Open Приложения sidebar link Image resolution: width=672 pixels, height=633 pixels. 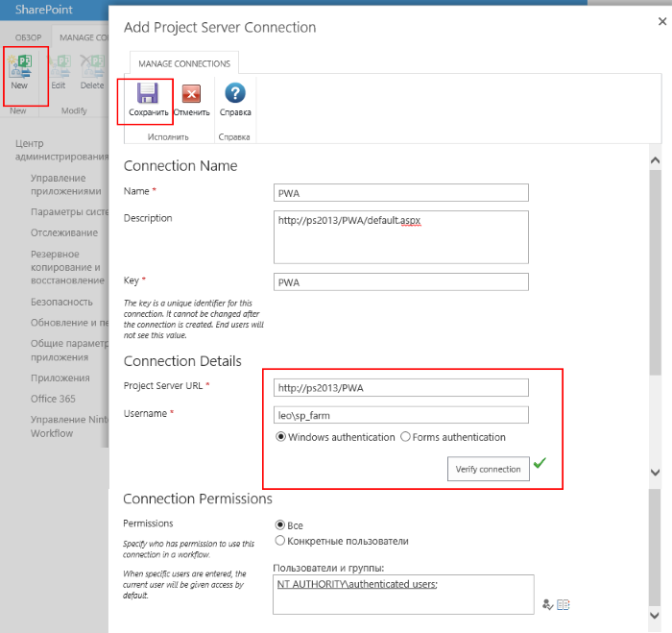point(60,377)
